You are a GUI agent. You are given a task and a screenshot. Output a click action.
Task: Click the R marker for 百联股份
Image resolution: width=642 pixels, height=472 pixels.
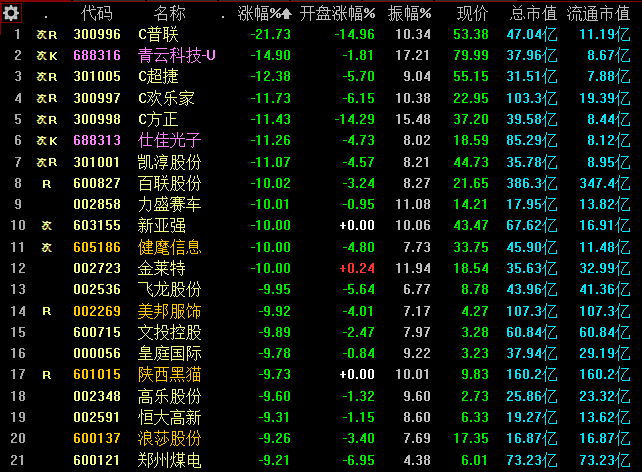tap(47, 184)
